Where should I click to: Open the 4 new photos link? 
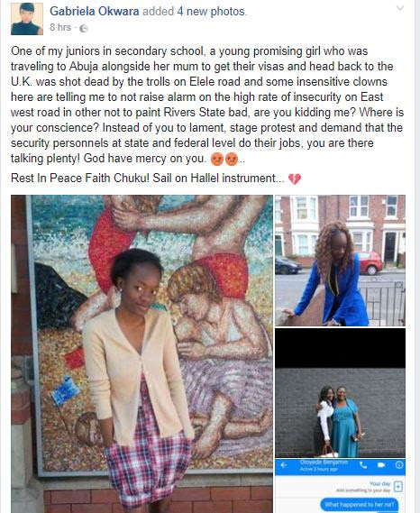click(211, 12)
